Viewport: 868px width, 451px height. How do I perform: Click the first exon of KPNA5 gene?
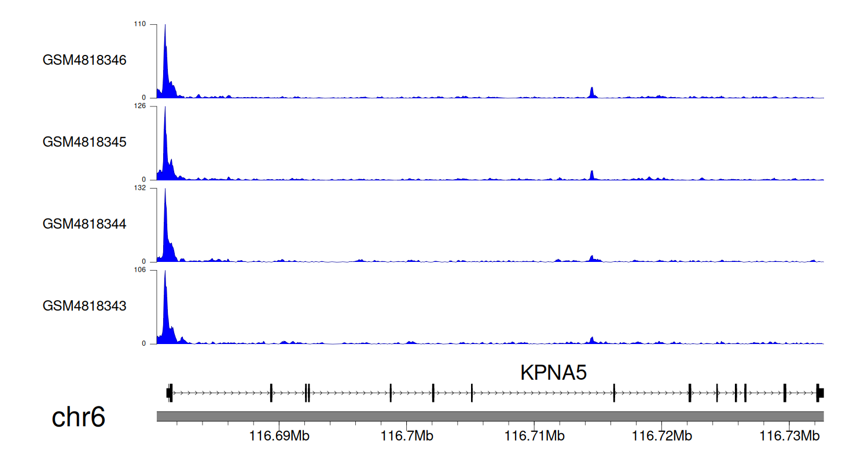click(x=169, y=393)
